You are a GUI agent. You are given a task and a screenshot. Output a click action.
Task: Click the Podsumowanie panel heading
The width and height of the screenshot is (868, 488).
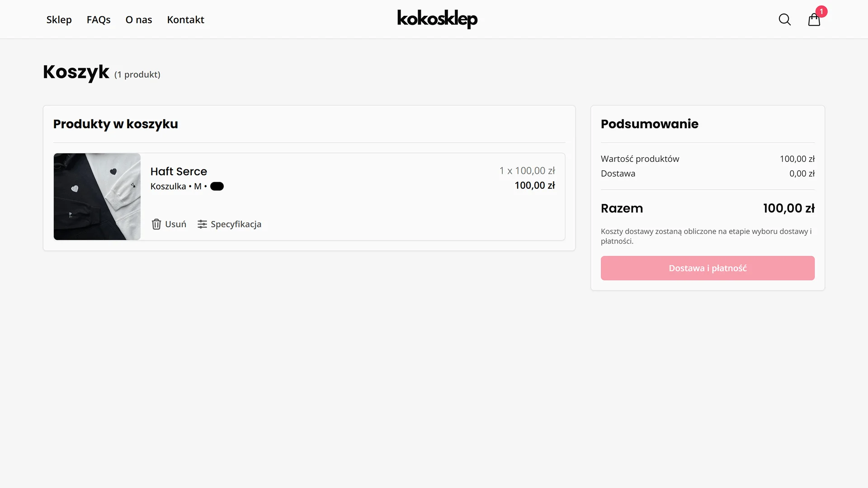(649, 124)
